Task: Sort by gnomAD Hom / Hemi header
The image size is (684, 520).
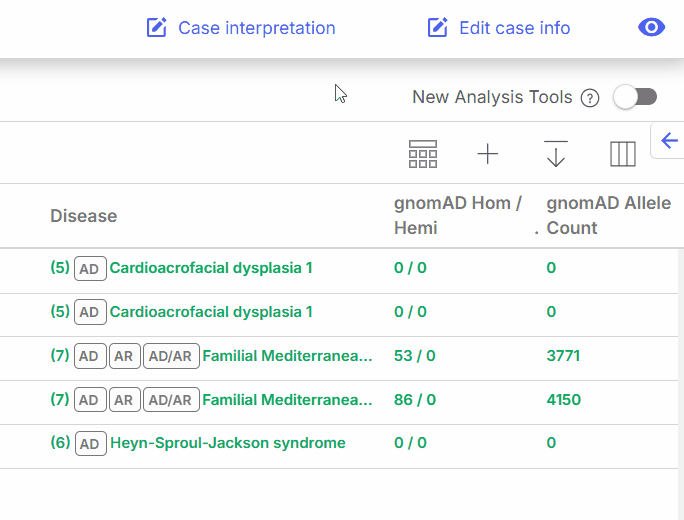Action: tap(458, 216)
